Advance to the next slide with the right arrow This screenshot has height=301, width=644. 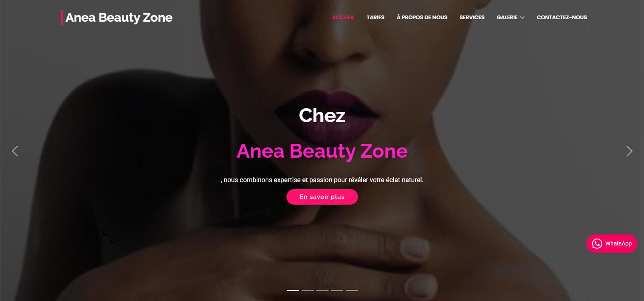(629, 151)
